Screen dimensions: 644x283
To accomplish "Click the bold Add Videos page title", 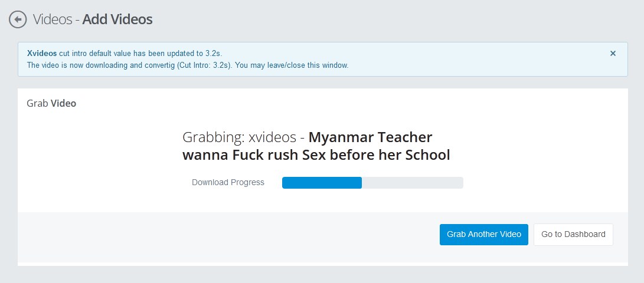I will pos(117,19).
